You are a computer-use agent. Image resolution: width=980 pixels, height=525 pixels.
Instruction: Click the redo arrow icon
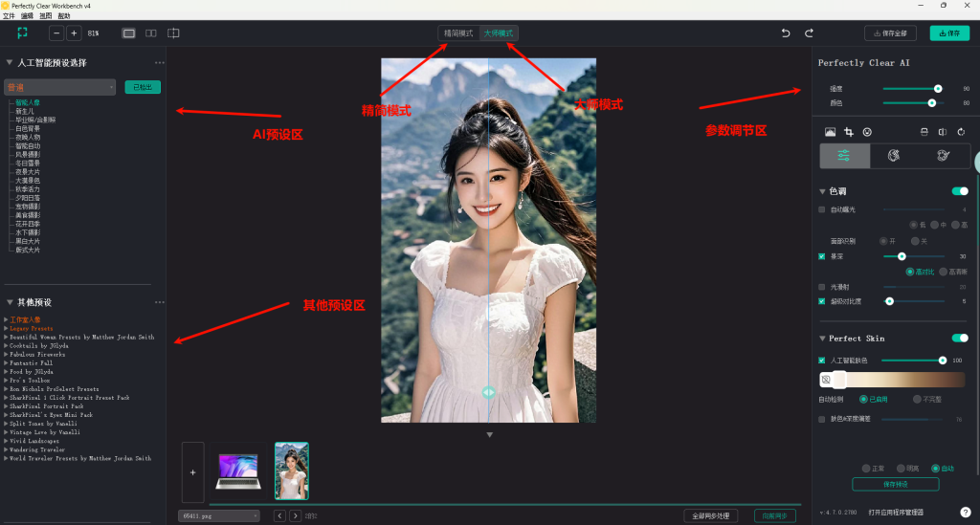tap(809, 33)
